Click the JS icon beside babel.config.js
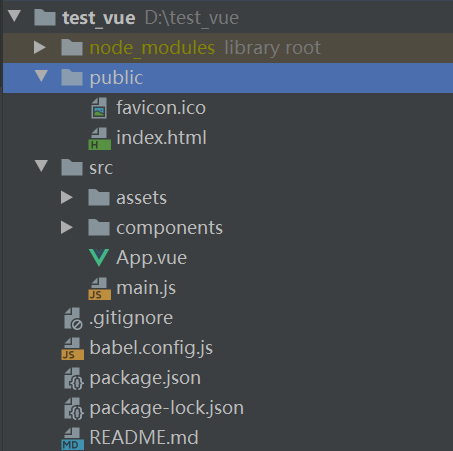This screenshot has height=451, width=453. 73,348
